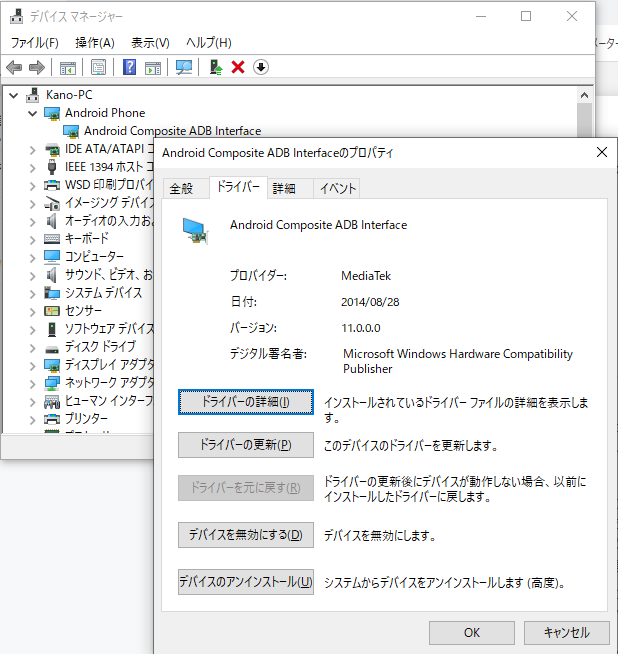618x654 pixels.
Task: Maximize the Device Manager window
Action: pyautogui.click(x=526, y=16)
